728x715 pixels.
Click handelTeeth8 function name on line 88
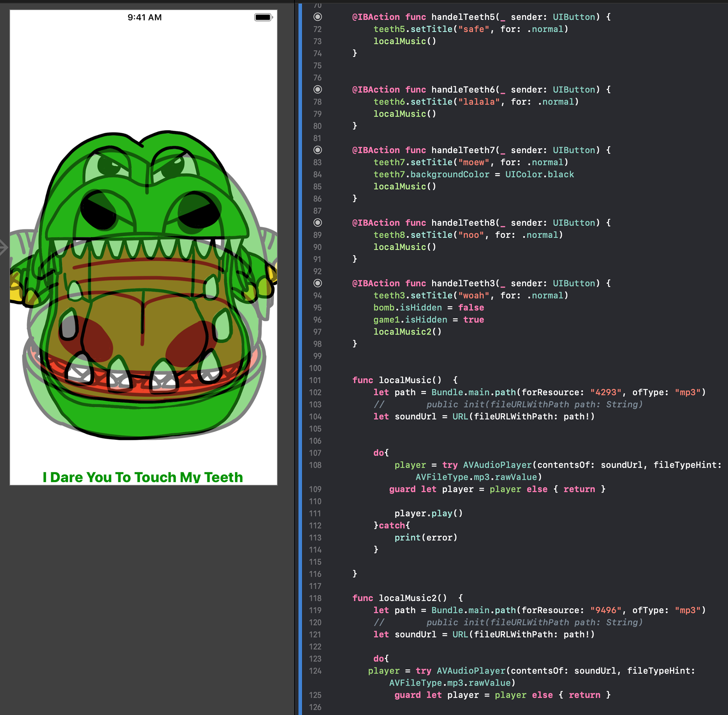coord(463,223)
